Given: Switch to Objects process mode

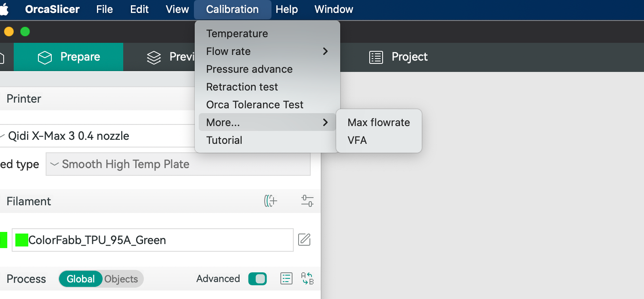Looking at the screenshot, I should 121,279.
